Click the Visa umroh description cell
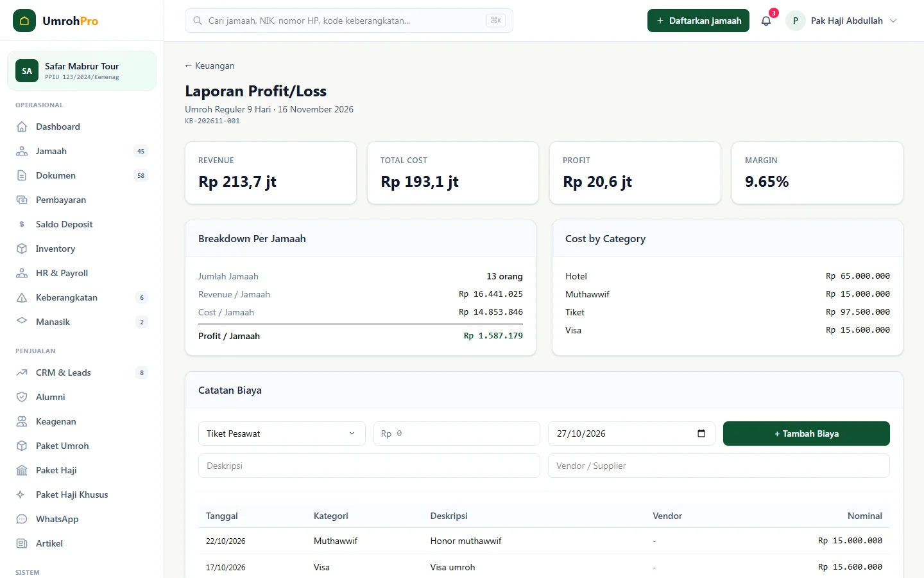This screenshot has width=924, height=578. pyautogui.click(x=453, y=567)
